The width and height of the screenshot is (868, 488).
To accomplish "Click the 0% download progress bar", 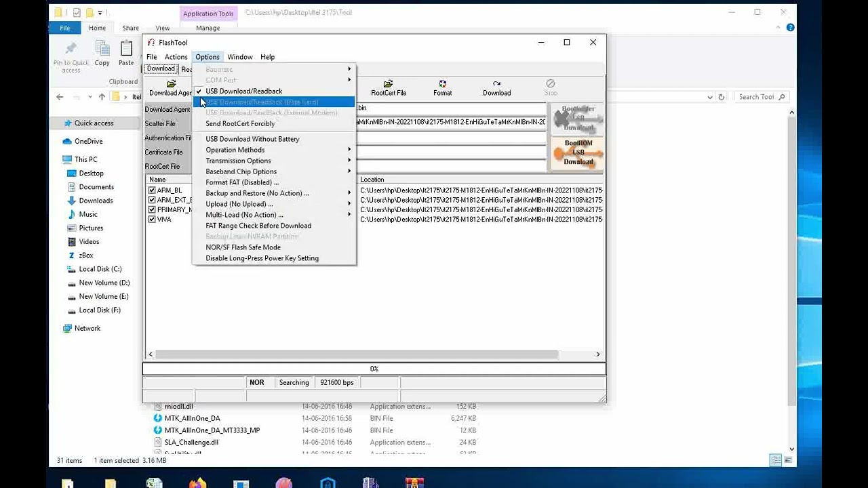I will point(374,369).
